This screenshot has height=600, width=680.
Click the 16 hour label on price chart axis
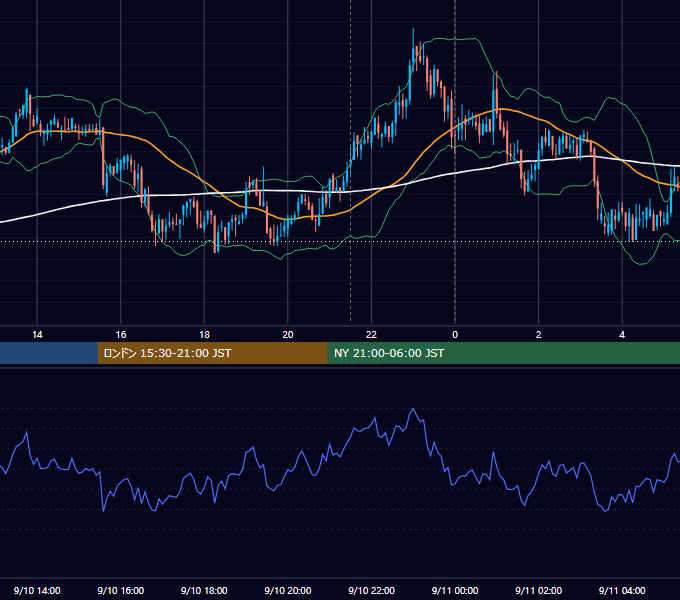pyautogui.click(x=121, y=335)
